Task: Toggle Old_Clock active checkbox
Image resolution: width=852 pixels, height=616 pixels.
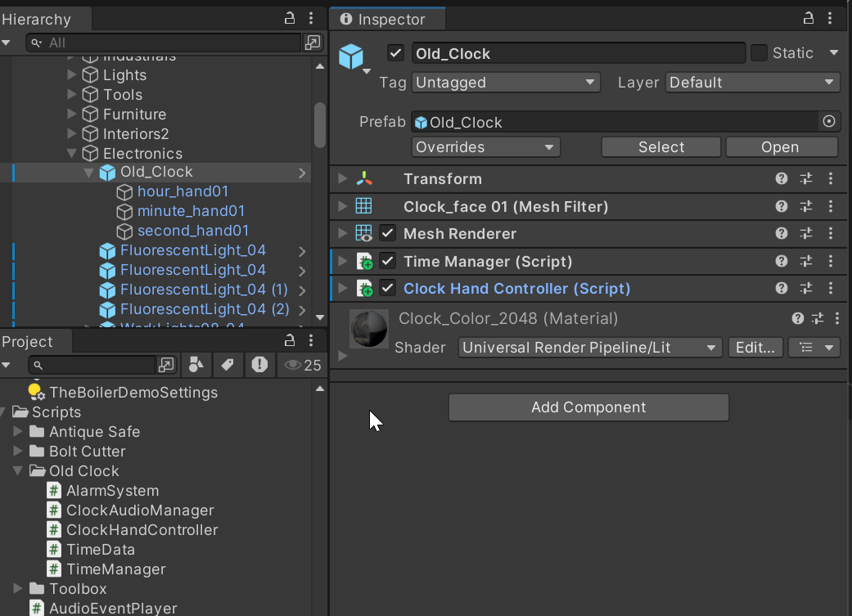Action: [x=395, y=53]
